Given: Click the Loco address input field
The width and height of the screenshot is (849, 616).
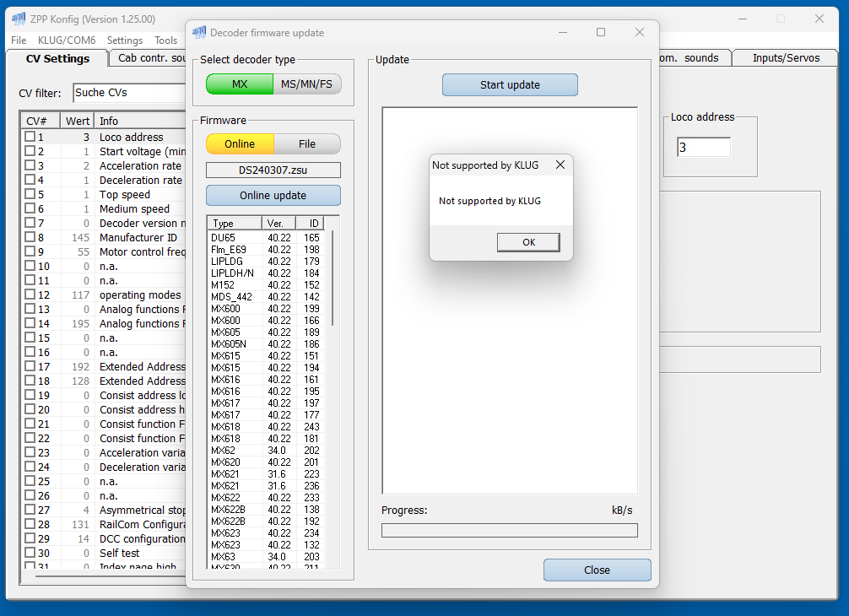Looking at the screenshot, I should click(703, 148).
